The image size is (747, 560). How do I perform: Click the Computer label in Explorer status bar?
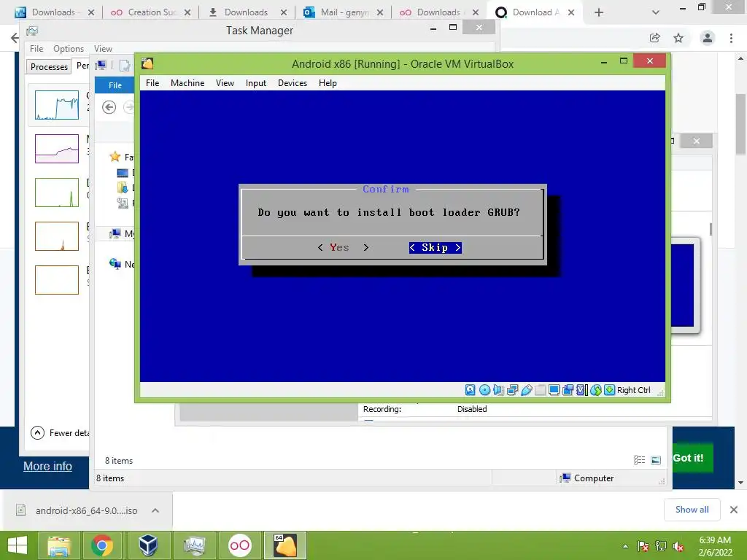point(594,478)
